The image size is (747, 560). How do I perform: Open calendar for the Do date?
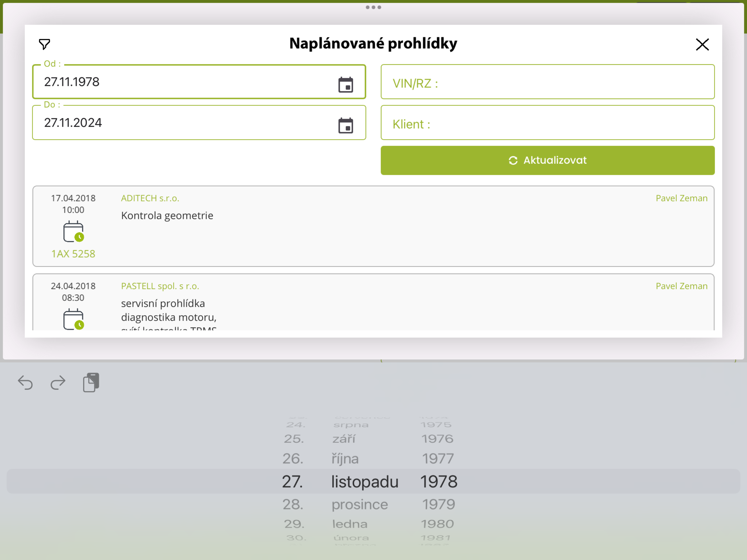tap(346, 125)
